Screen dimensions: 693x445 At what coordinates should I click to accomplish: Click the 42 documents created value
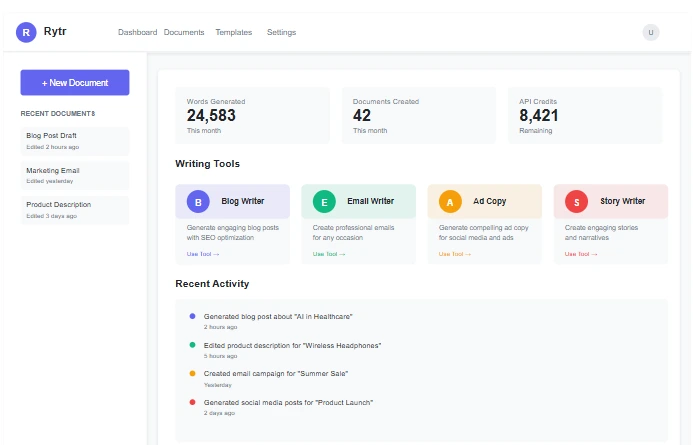click(362, 116)
